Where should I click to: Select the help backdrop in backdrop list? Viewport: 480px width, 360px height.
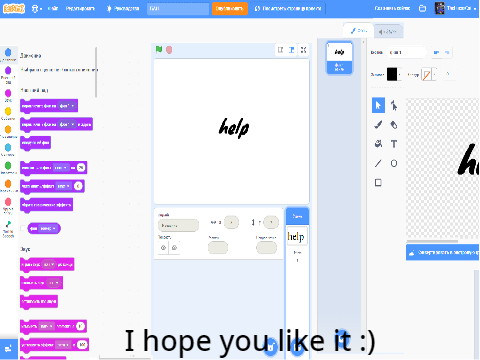339,58
